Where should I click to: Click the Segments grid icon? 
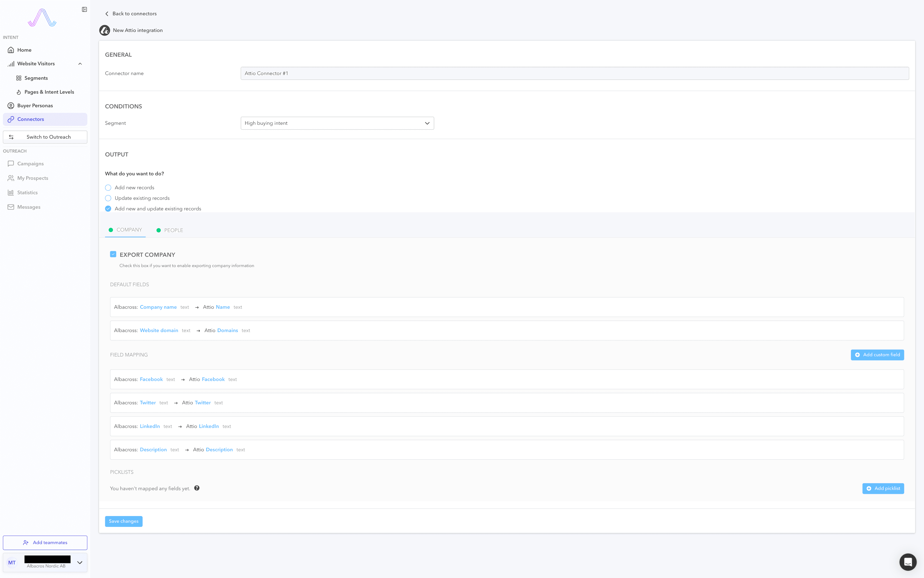(19, 78)
